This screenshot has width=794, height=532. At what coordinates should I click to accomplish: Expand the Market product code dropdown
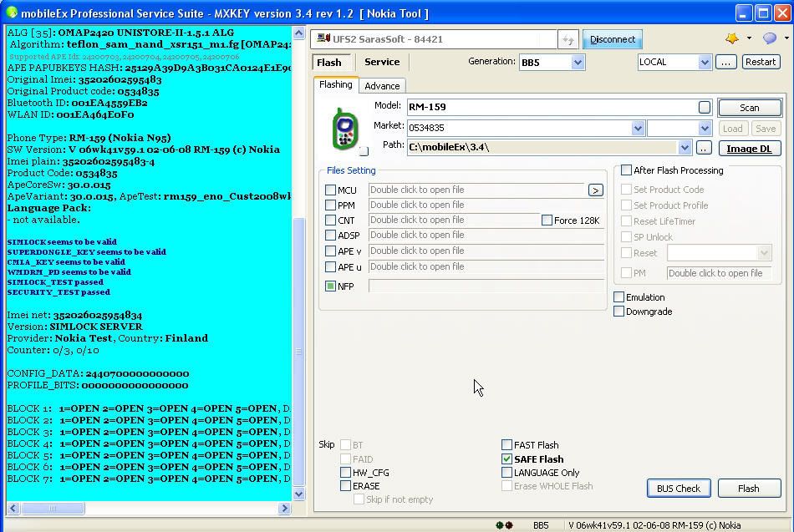(x=638, y=128)
